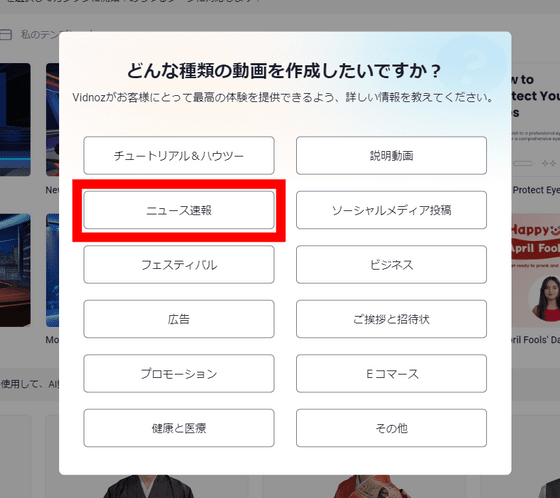
Task: Choose フェスティバル option
Action: point(179,265)
